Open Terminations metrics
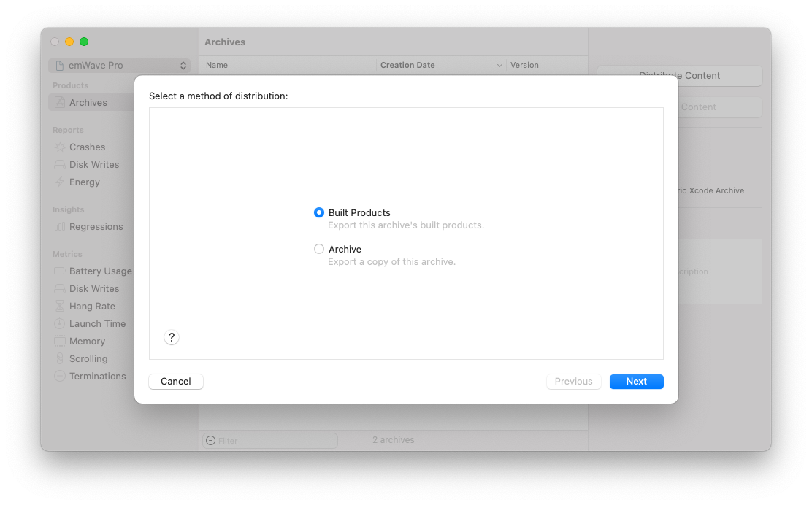Image resolution: width=812 pixels, height=505 pixels. coord(97,376)
